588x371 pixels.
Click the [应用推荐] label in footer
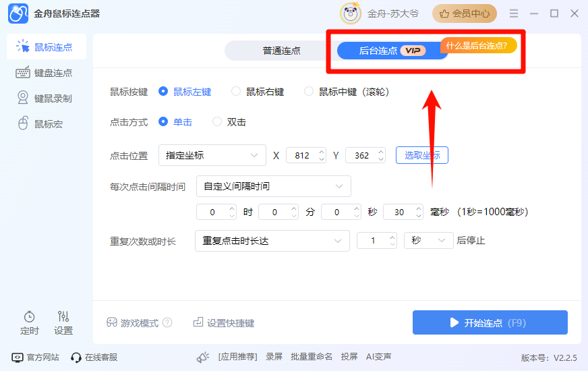[x=238, y=357]
